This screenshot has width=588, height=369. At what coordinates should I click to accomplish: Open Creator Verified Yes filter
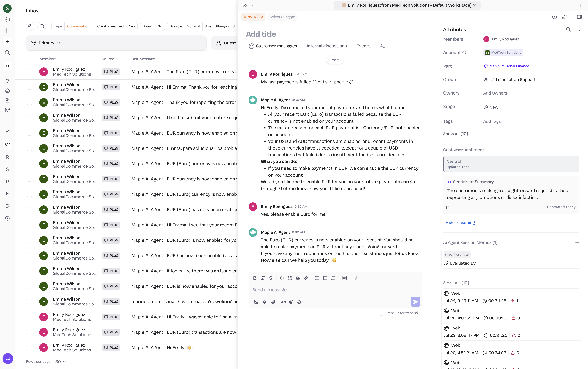tap(116, 26)
